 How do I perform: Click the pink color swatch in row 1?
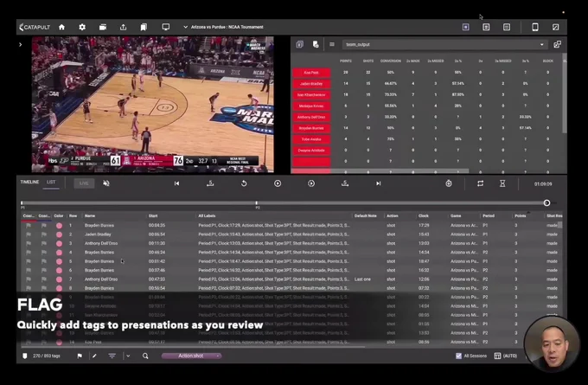[x=59, y=226]
